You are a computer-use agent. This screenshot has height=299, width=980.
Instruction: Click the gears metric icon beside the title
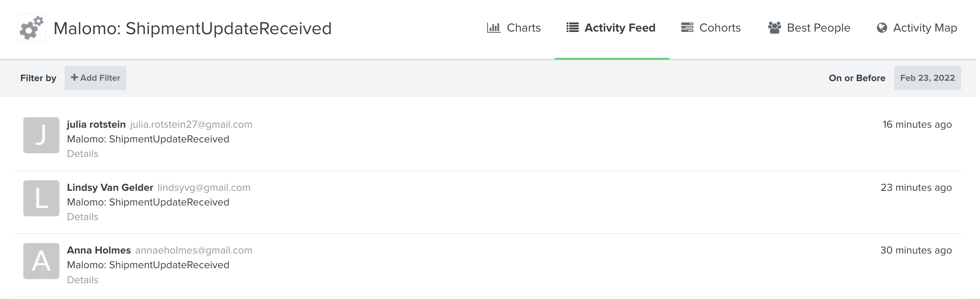[32, 28]
